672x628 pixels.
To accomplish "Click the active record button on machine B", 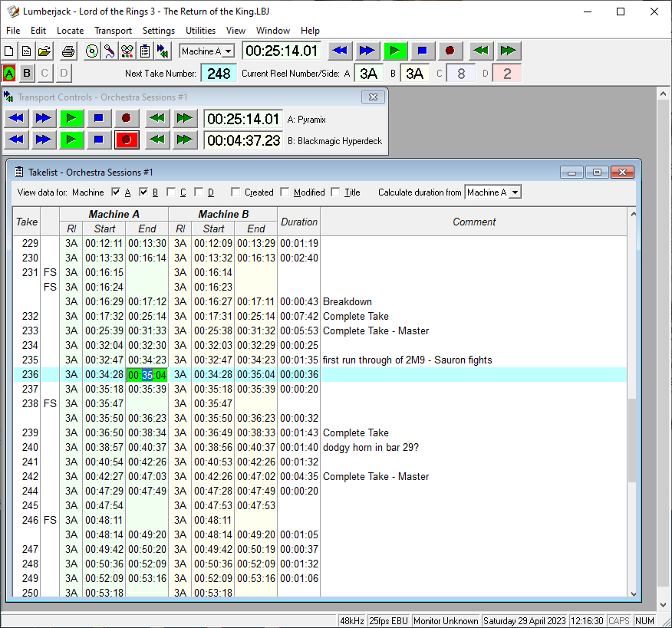I will pyautogui.click(x=127, y=140).
